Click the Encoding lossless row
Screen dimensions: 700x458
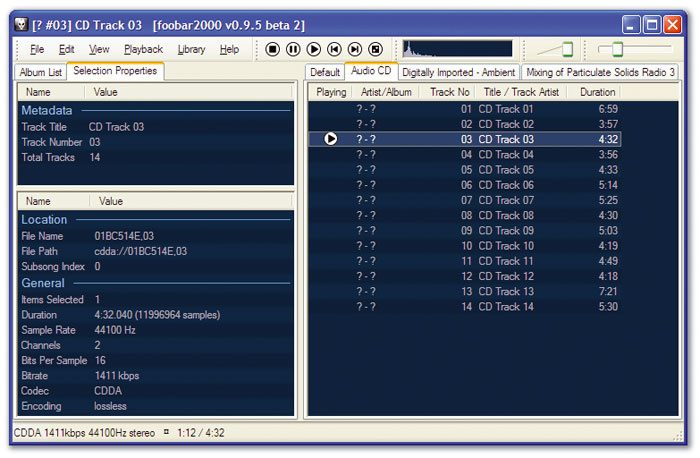click(x=155, y=406)
